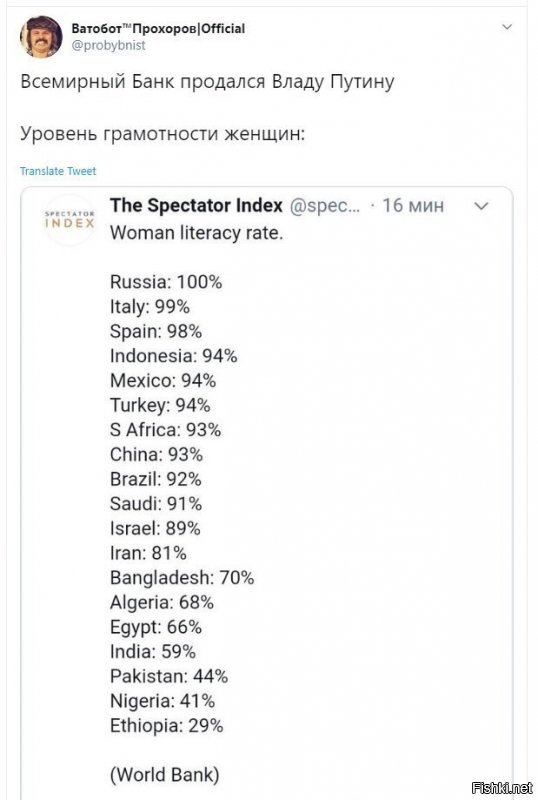
Task: Click the 'Уровень грамотности женщин:' text
Action: tap(162, 134)
